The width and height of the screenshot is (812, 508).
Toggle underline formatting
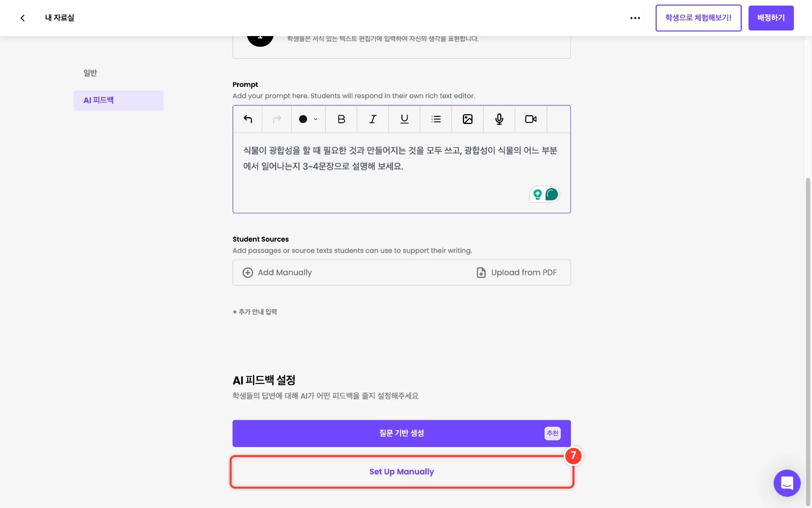point(404,119)
